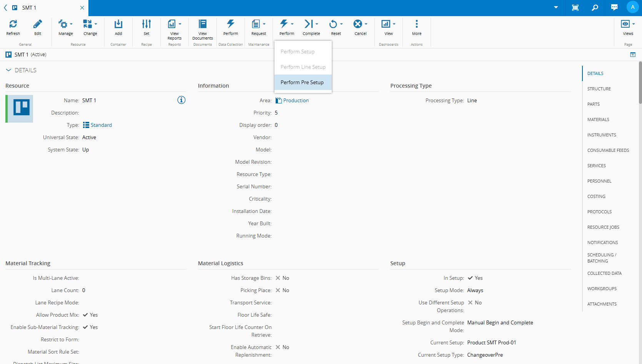Click the vertical page scrollbar
The image size is (642, 364).
[x=640, y=83]
